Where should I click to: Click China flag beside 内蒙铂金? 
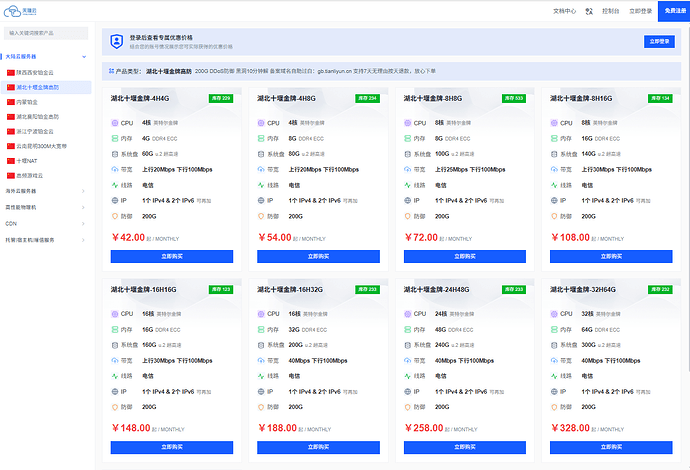coord(11,102)
